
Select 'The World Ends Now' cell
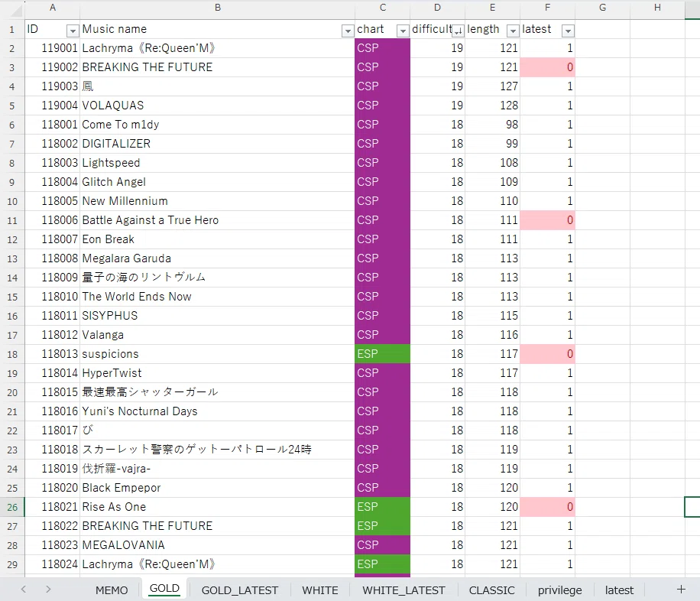[x=217, y=297]
